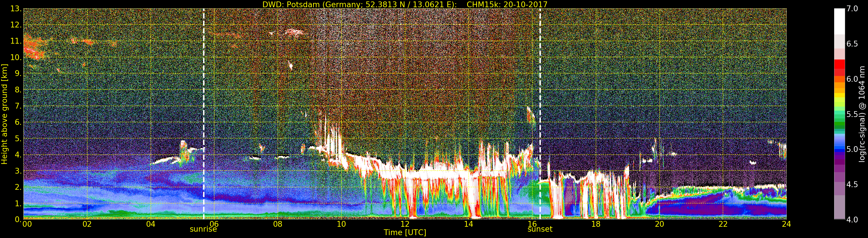Click the '11.' height axis tick label
The height and width of the screenshot is (238, 868).
click(16, 41)
